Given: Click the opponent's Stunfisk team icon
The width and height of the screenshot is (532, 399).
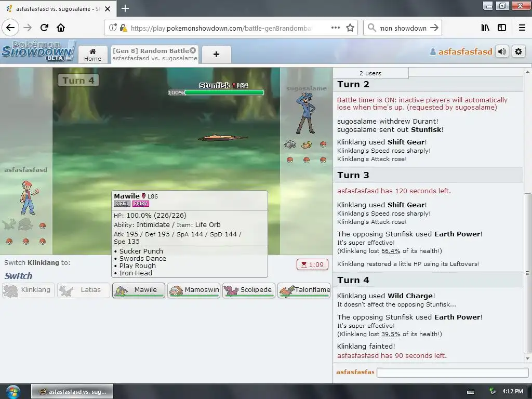Looking at the screenshot, I should tap(307, 145).
